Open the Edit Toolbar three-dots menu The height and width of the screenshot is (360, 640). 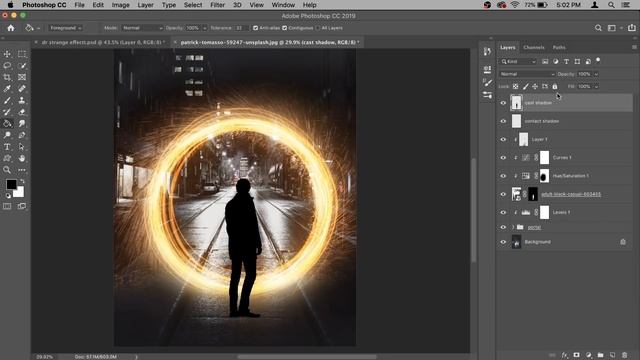click(x=22, y=170)
